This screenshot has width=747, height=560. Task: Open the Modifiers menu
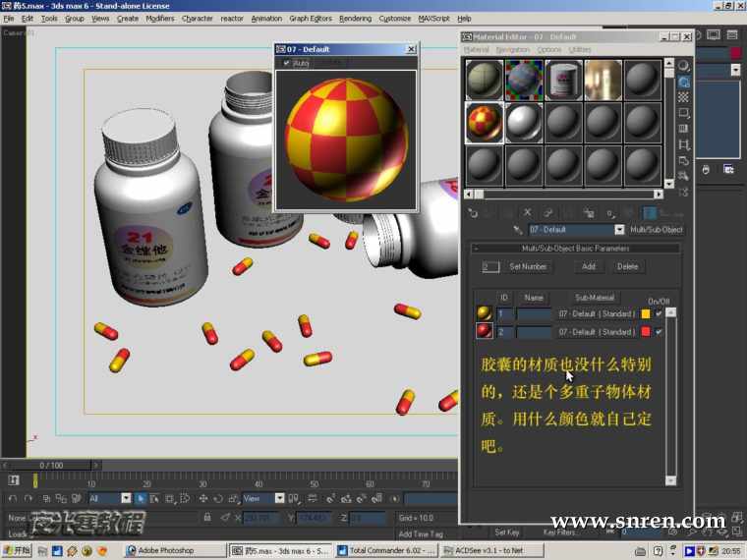(x=159, y=19)
